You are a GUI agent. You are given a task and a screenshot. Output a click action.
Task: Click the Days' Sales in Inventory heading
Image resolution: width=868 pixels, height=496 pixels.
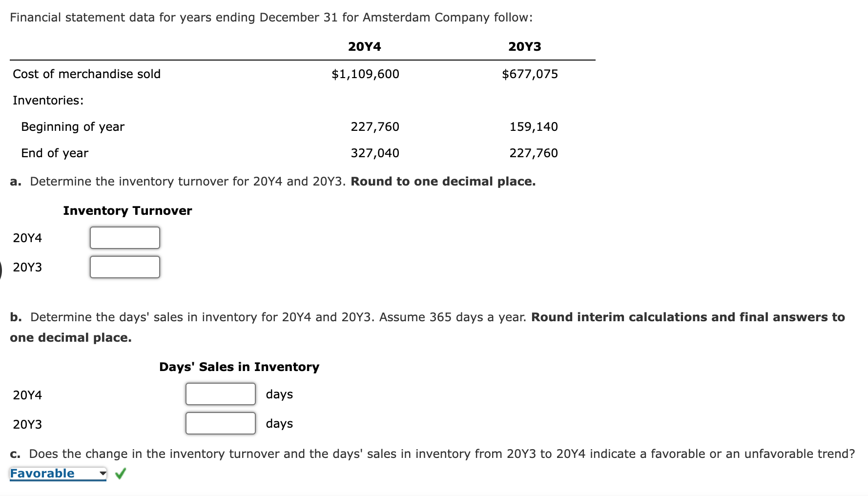pos(239,367)
